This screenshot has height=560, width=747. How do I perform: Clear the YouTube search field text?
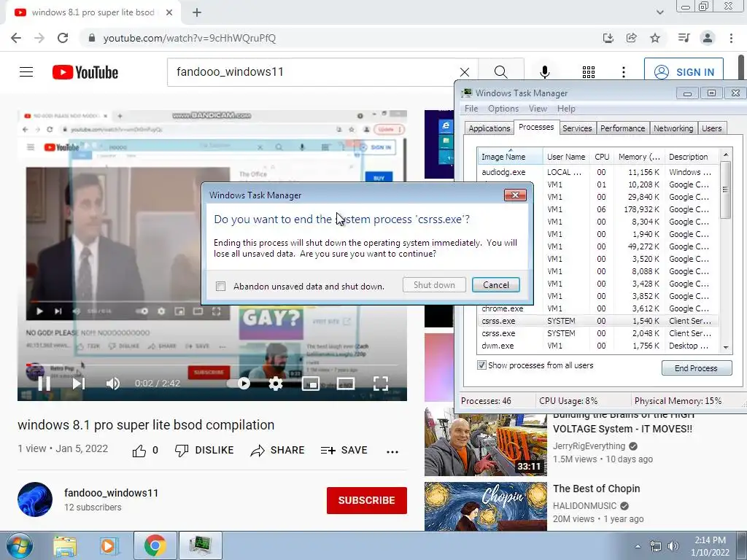(465, 72)
